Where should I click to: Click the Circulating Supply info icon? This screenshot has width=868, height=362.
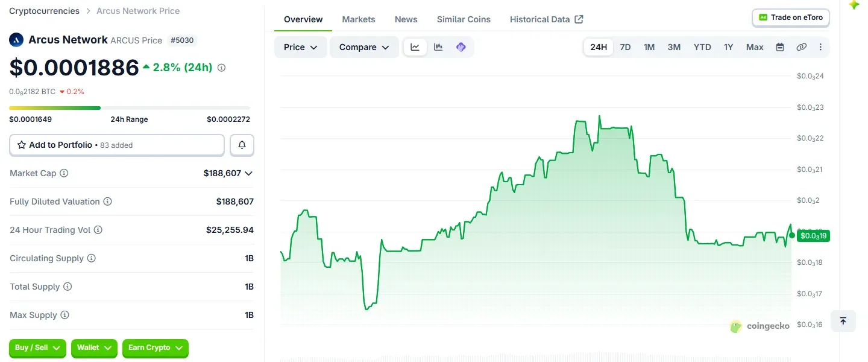tap(92, 258)
